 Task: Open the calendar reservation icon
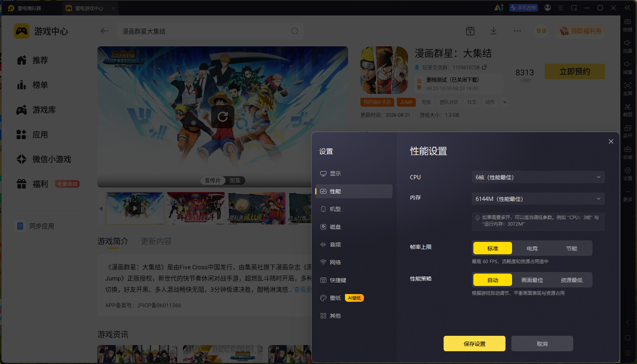coord(470,31)
